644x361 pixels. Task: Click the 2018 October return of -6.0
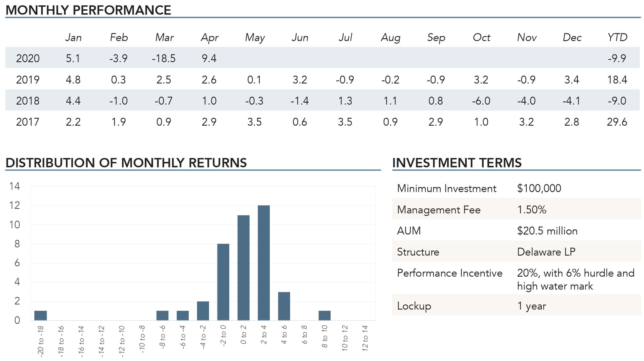tap(481, 101)
